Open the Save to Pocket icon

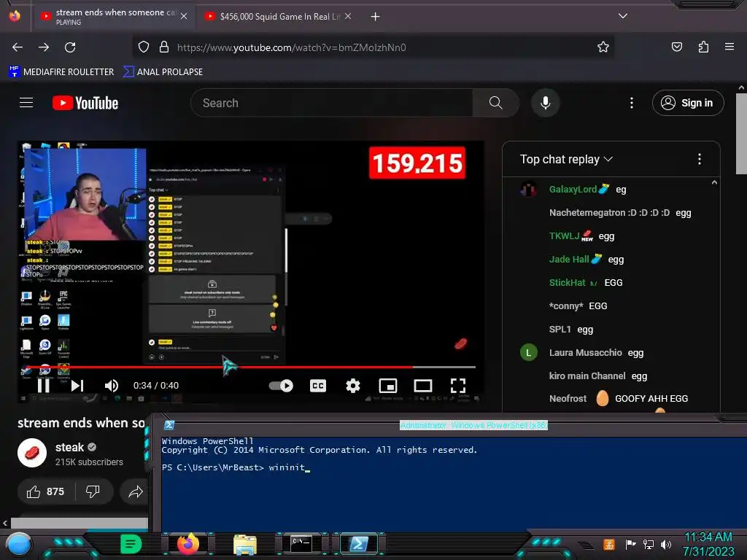coord(677,47)
